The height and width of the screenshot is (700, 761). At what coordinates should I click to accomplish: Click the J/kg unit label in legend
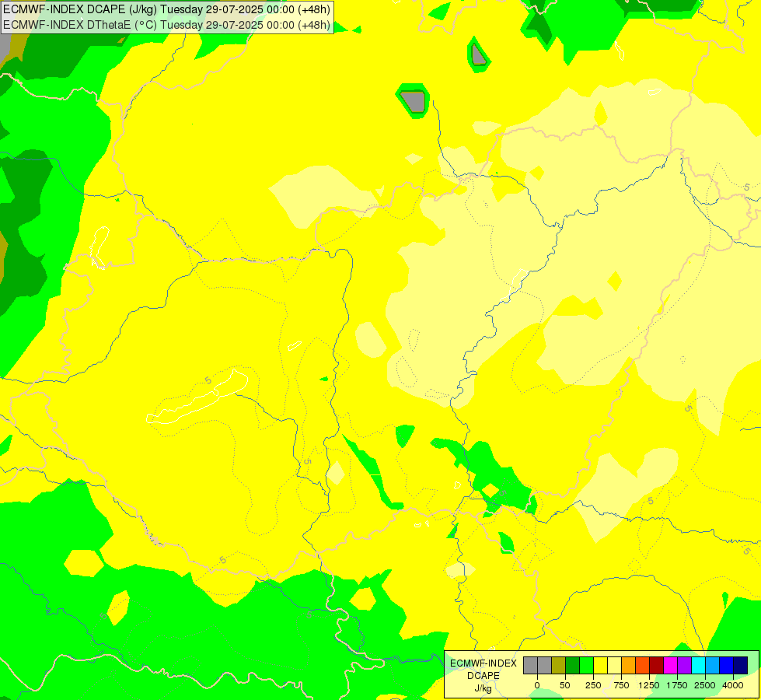(x=483, y=689)
